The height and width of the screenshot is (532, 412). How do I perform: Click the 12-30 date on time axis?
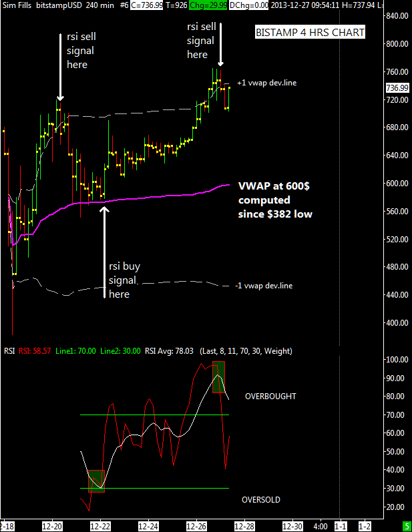pos(292,526)
